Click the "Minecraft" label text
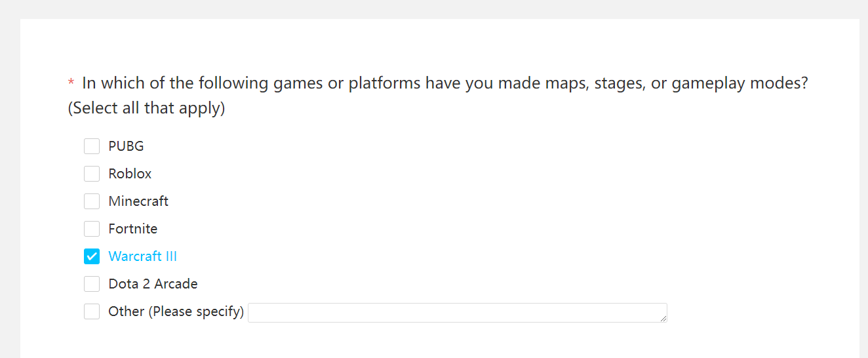This screenshot has width=868, height=358. click(x=138, y=201)
